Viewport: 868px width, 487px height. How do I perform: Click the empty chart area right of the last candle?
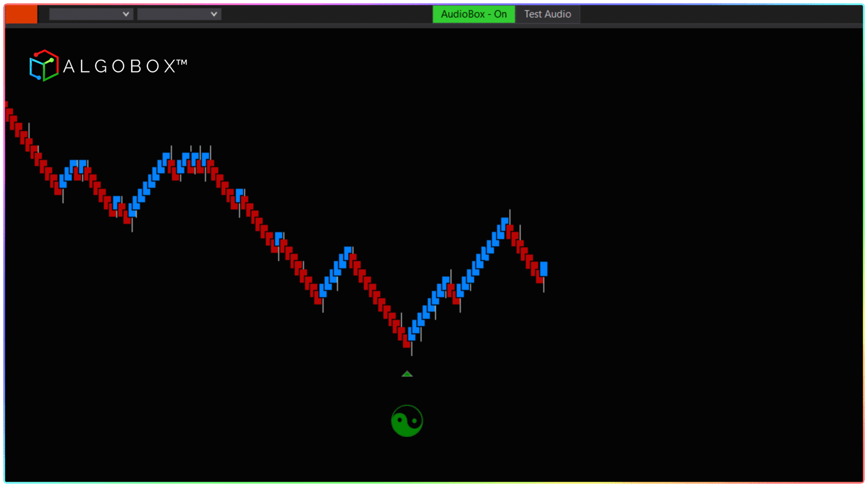click(x=701, y=271)
